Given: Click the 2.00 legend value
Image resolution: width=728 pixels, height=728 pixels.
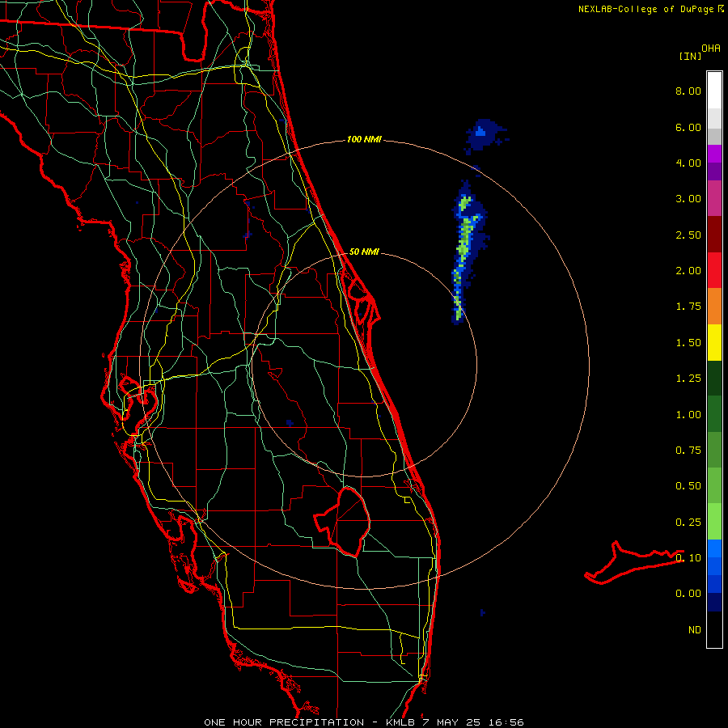Looking at the screenshot, I should click(688, 271).
